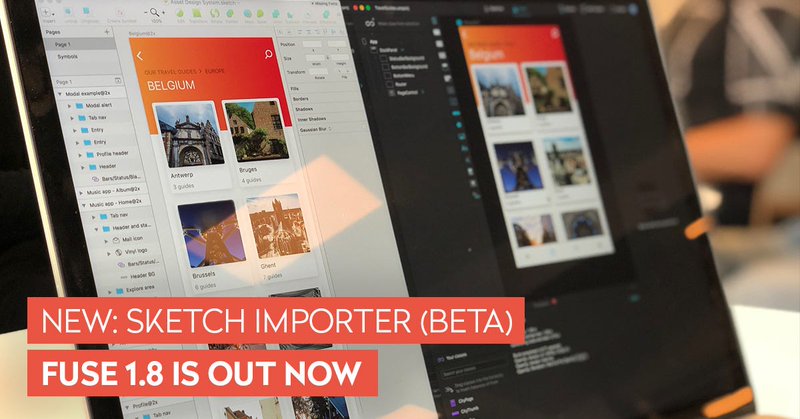Click the BELGIUM title text on artboard
This screenshot has height=419, width=800.
tap(171, 85)
